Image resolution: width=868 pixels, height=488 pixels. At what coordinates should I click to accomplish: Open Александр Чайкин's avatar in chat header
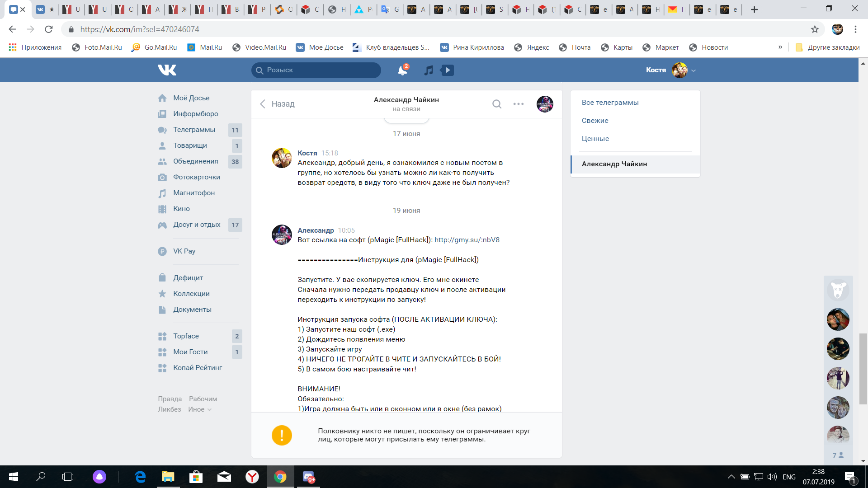click(545, 104)
